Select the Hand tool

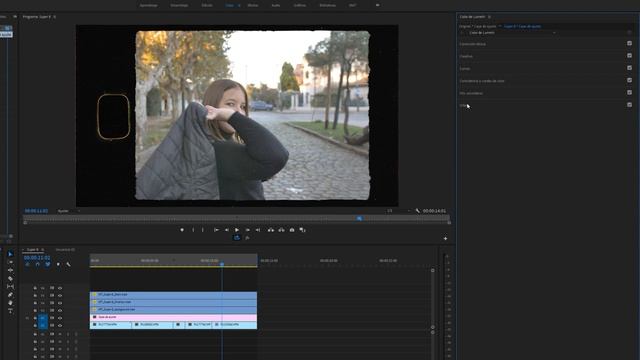click(10, 303)
